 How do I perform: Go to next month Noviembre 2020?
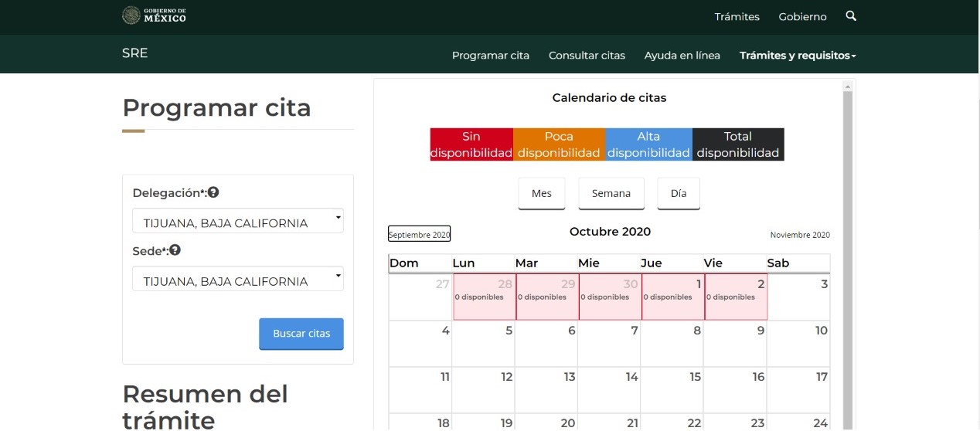(x=800, y=235)
